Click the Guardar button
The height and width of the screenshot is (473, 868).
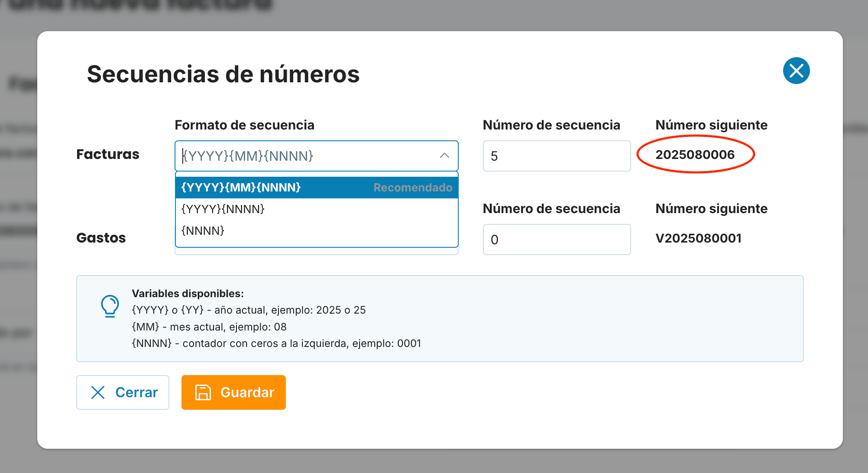pos(233,392)
